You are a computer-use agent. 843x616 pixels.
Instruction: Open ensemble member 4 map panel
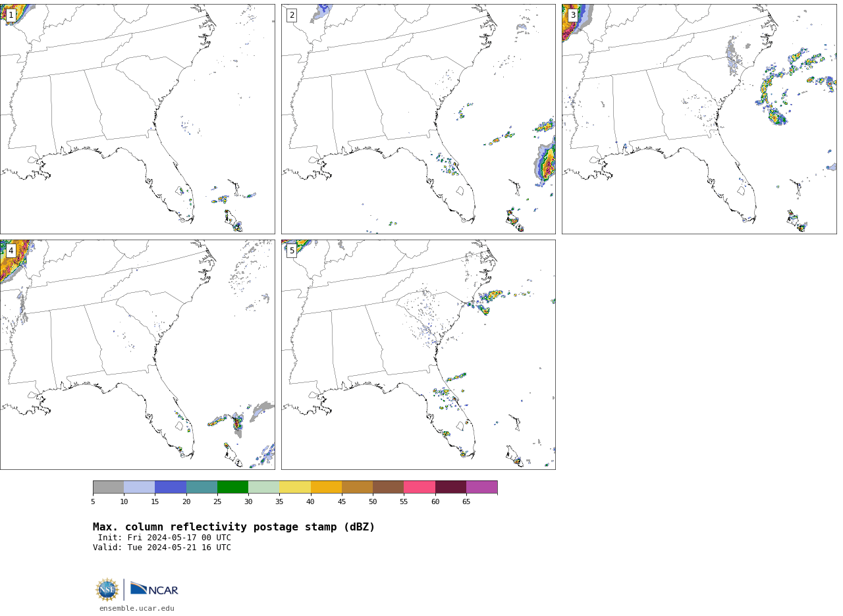[138, 355]
